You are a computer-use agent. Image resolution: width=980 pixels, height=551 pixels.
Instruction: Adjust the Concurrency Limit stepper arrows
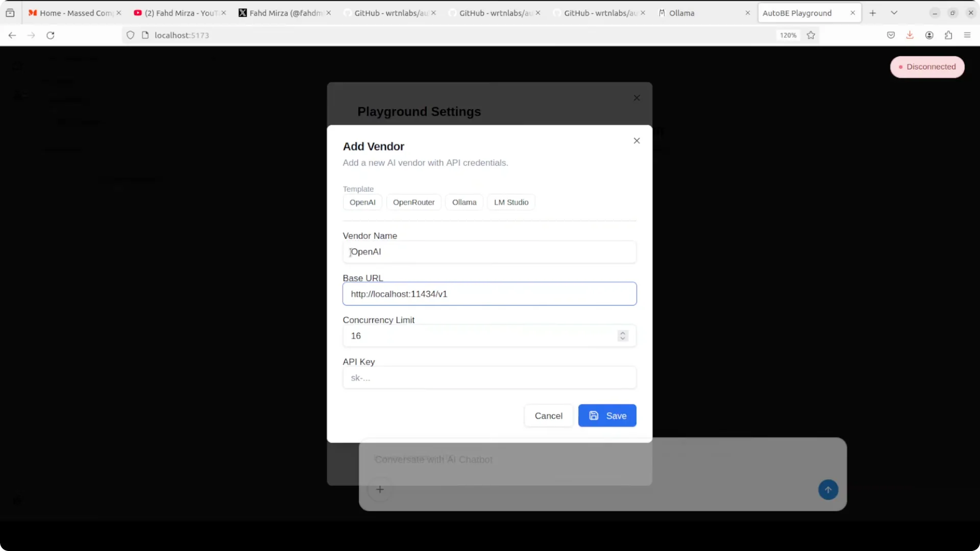pos(622,336)
